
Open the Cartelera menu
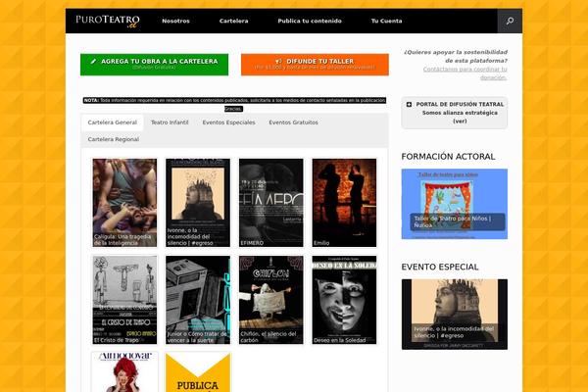tap(233, 21)
